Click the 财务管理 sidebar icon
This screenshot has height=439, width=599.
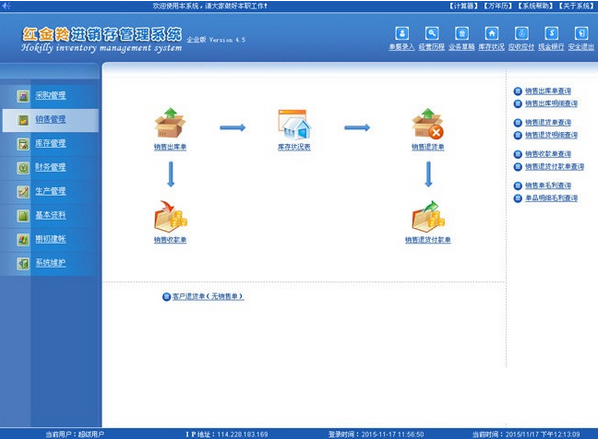tap(23, 168)
